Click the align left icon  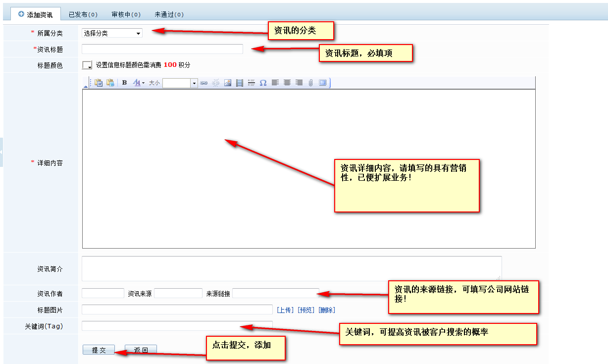coord(275,83)
